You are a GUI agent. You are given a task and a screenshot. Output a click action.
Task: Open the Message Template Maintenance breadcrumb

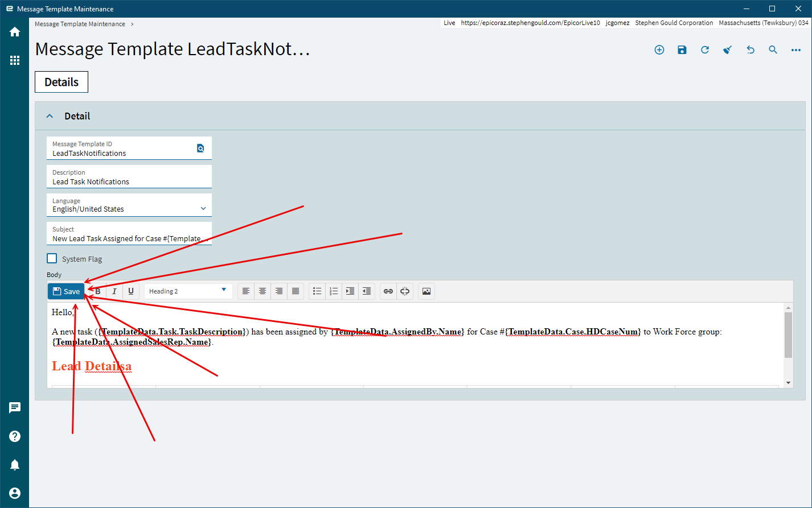tap(79, 23)
